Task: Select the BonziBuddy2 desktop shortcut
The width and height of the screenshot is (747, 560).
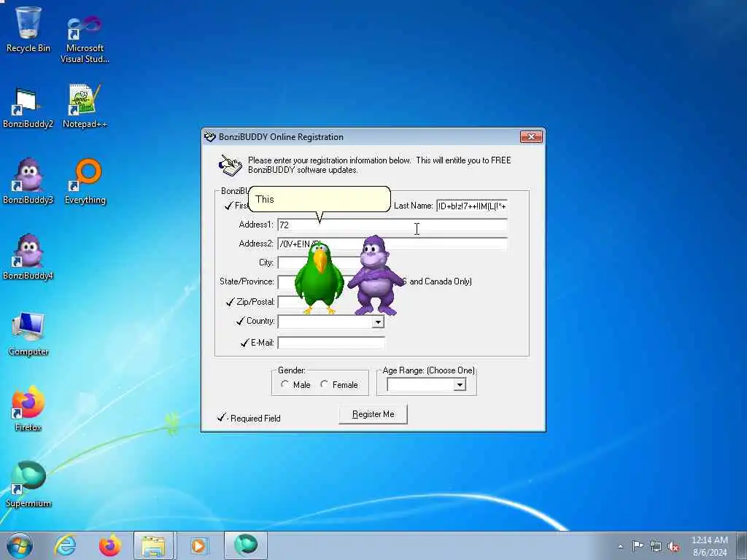Action: [x=28, y=109]
